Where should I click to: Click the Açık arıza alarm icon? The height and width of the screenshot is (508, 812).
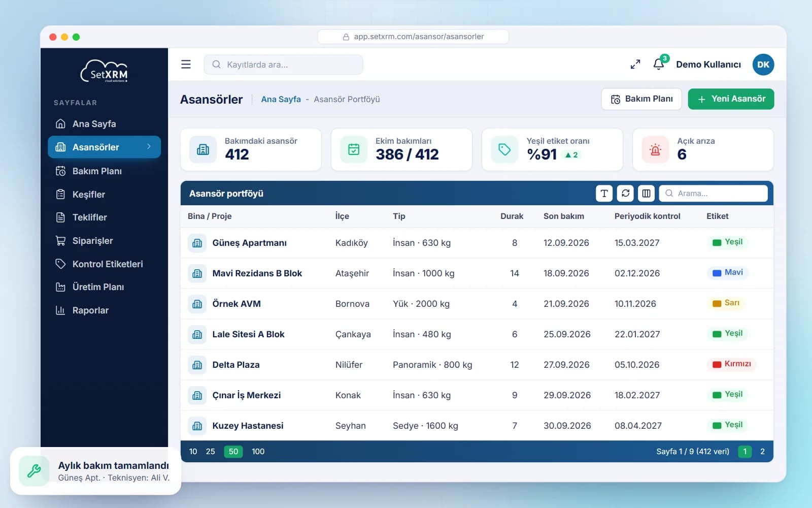[655, 149]
